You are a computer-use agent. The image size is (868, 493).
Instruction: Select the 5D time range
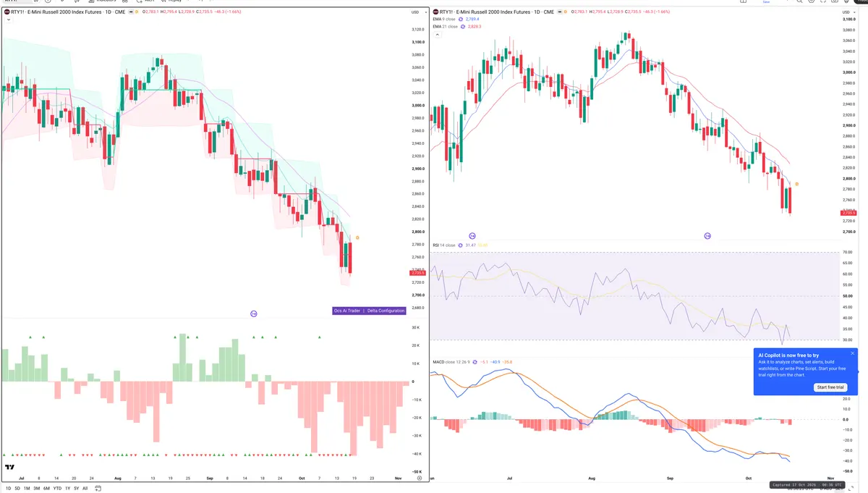click(x=17, y=488)
